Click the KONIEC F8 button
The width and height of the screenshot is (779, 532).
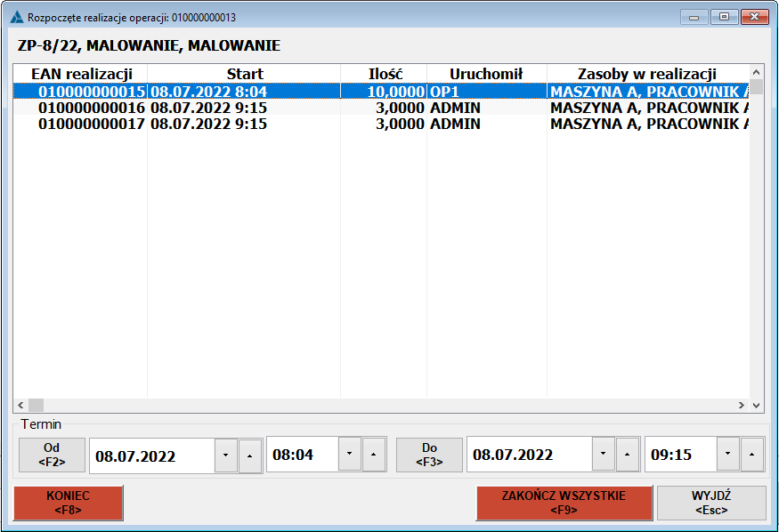[68, 503]
